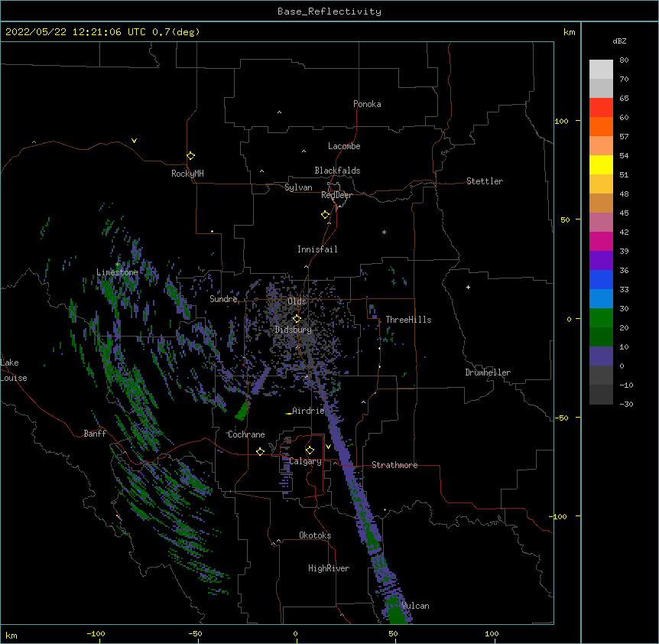Click the -50 tick on right axis

[x=561, y=418]
